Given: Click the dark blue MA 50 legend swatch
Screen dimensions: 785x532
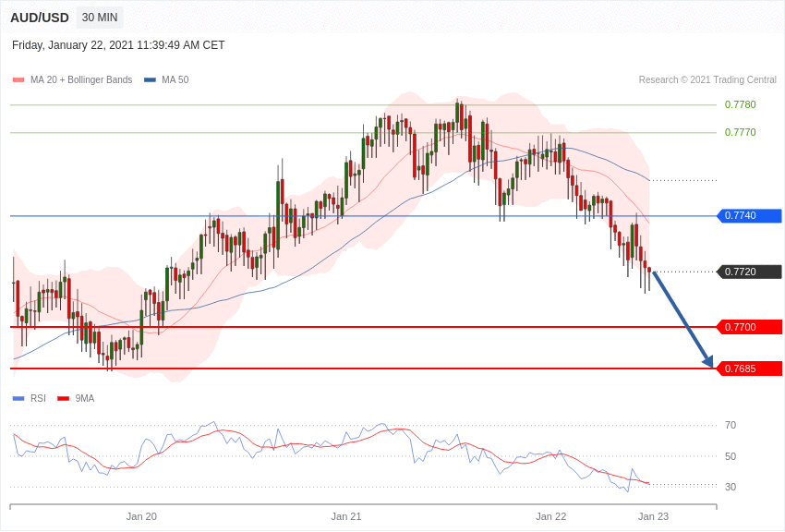Looking at the screenshot, I should (150, 80).
